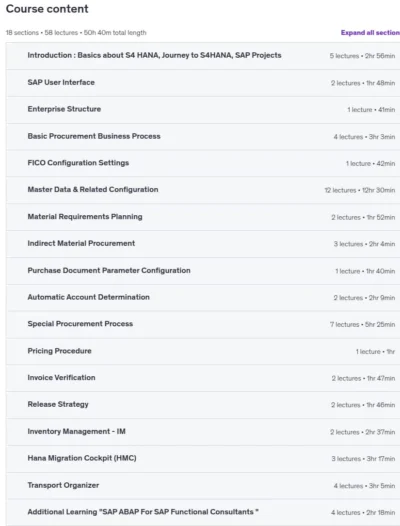The height and width of the screenshot is (526, 400).
Task: Click the Course content heading
Action: 47,9
